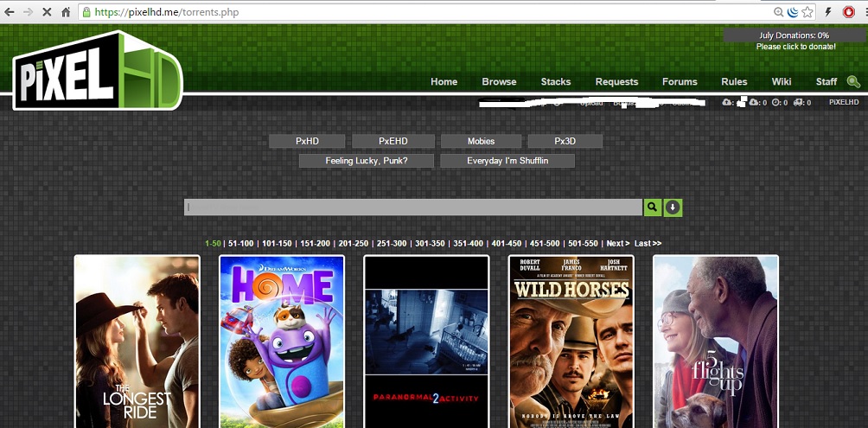Viewport: 868px width, 428px height.
Task: Open the Wiki page
Action: [782, 81]
